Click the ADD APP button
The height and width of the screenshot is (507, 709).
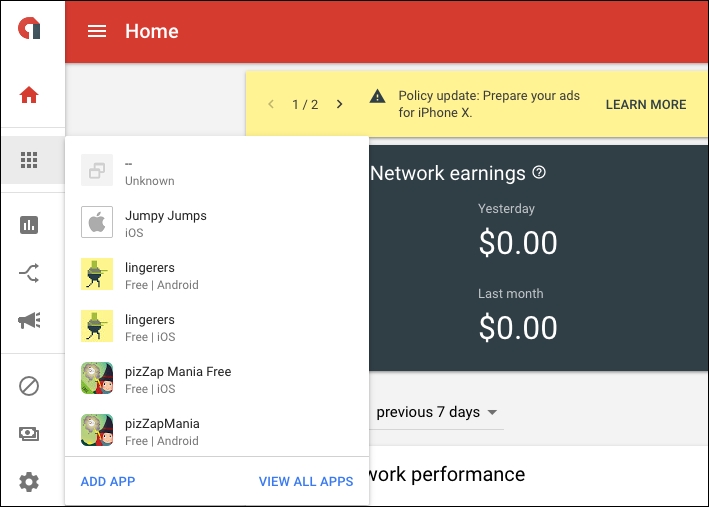108,481
